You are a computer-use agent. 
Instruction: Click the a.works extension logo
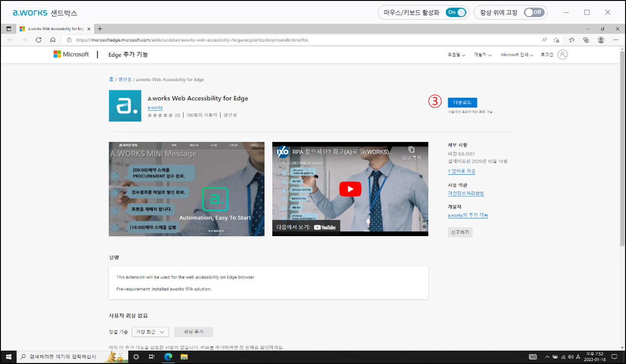[125, 106]
